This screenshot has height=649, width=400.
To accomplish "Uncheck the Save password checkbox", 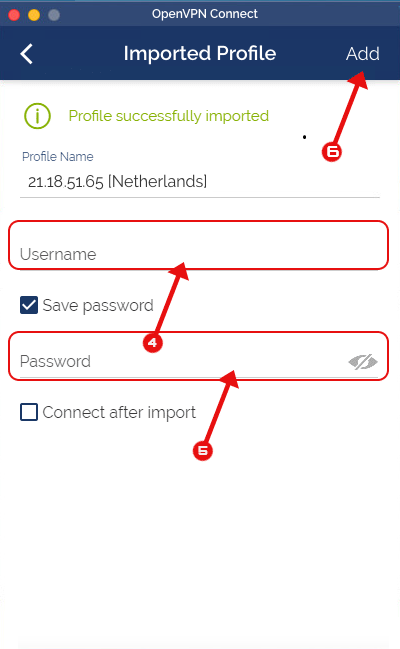I will click(x=29, y=305).
